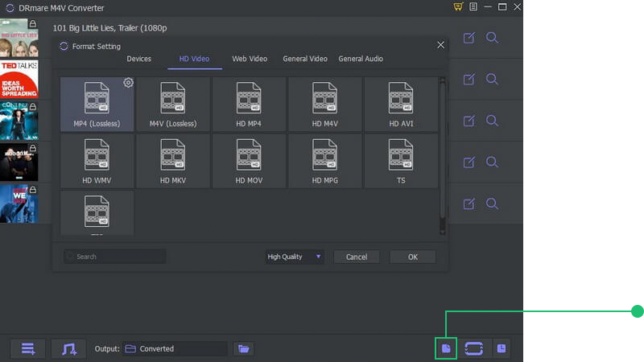Click the search icon in the fifth video row

click(492, 204)
